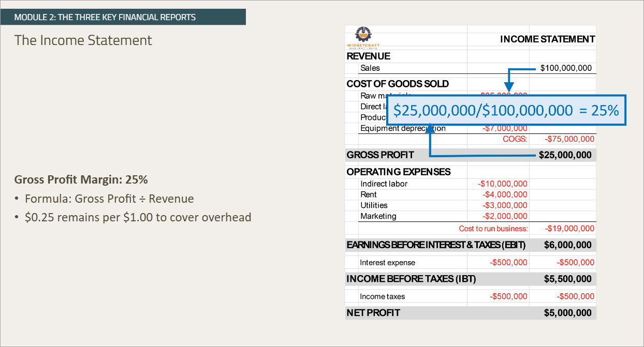The image size is (644, 347).
Task: Select the Module 2 header banner
Action: pyautogui.click(x=123, y=17)
